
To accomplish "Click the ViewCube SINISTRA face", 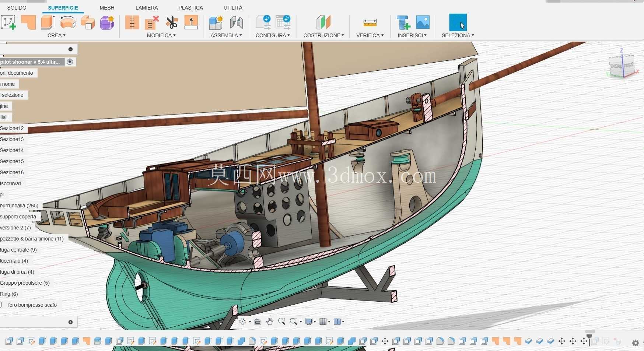I will (x=616, y=66).
